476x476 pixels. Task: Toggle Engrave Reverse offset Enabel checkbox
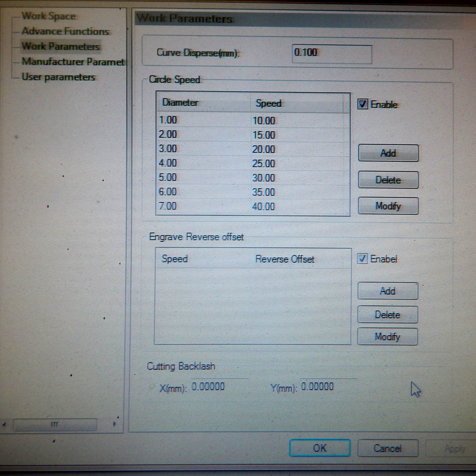[x=362, y=259]
